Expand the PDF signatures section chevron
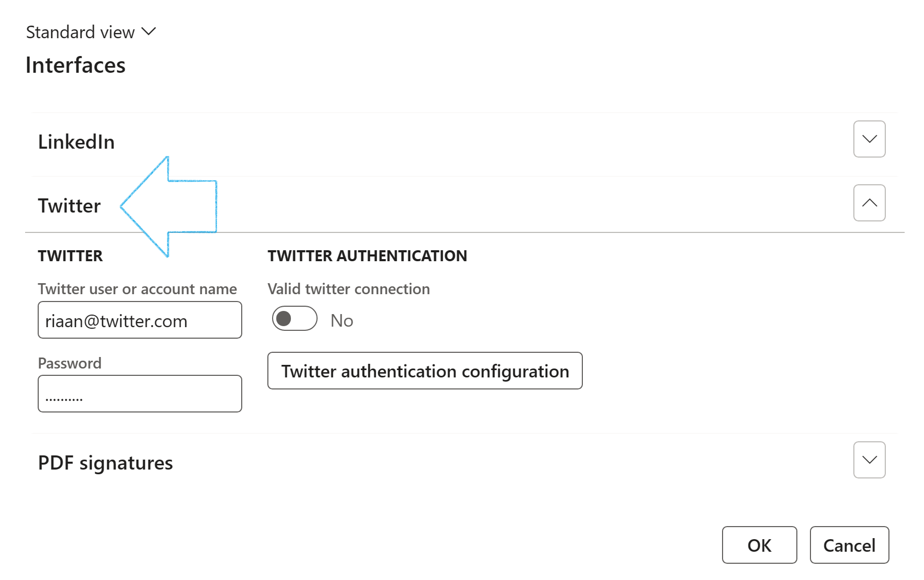The width and height of the screenshot is (924, 580). click(x=869, y=460)
